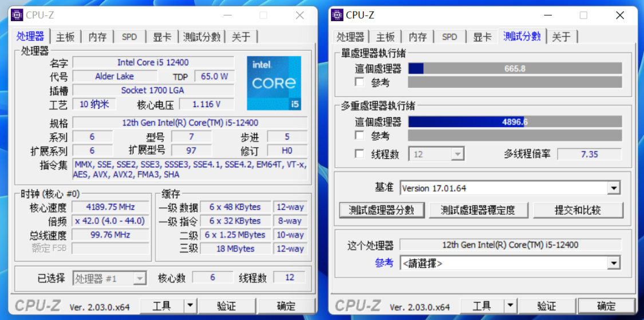The image size is (644, 320).
Task: Click the multi-thread reference bar
Action: 515,135
